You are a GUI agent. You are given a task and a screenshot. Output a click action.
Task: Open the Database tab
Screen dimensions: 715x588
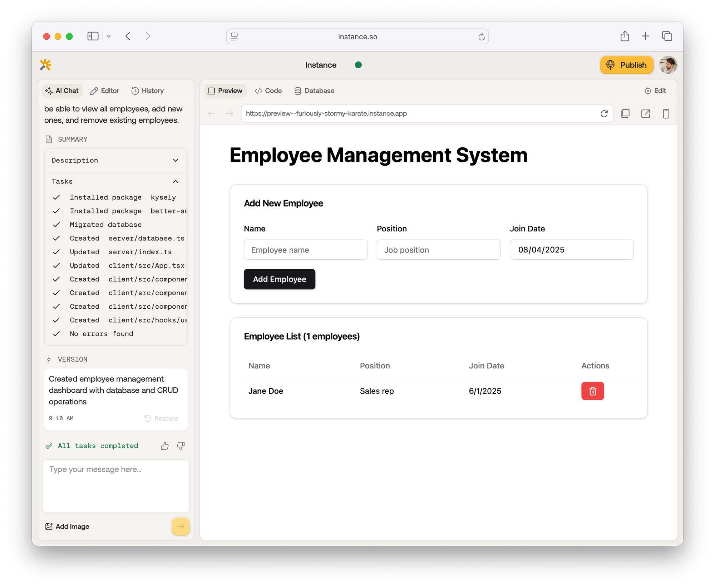click(x=314, y=91)
